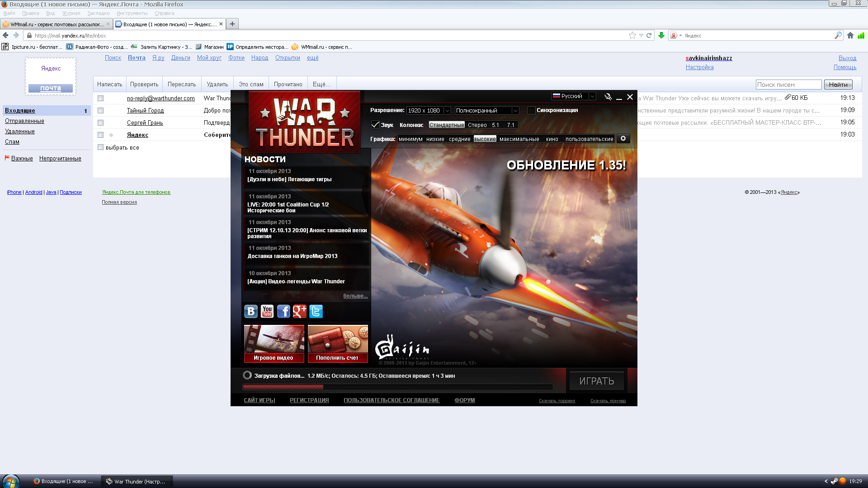The image size is (868, 488).
Task: Open Facebook icon in War Thunder launcher
Action: click(x=283, y=311)
